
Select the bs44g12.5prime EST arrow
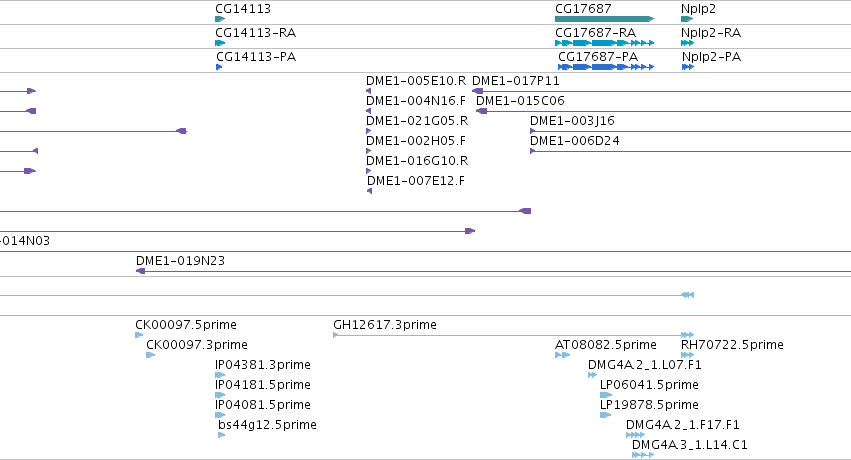pos(221,435)
